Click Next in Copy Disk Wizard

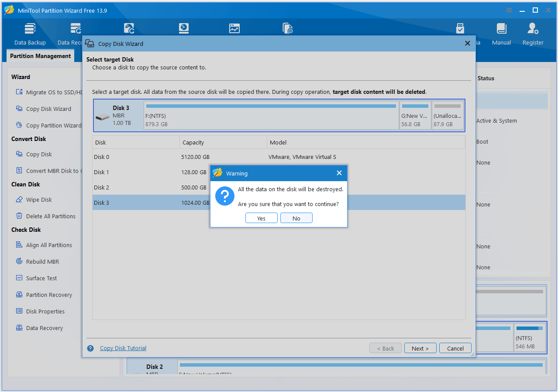tap(420, 348)
